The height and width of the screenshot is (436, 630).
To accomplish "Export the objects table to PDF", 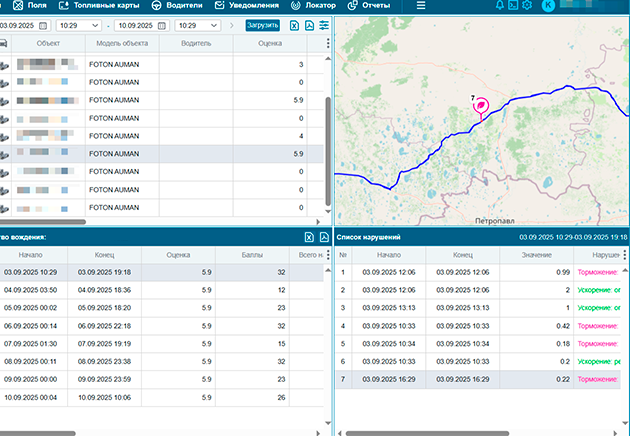I will point(309,24).
